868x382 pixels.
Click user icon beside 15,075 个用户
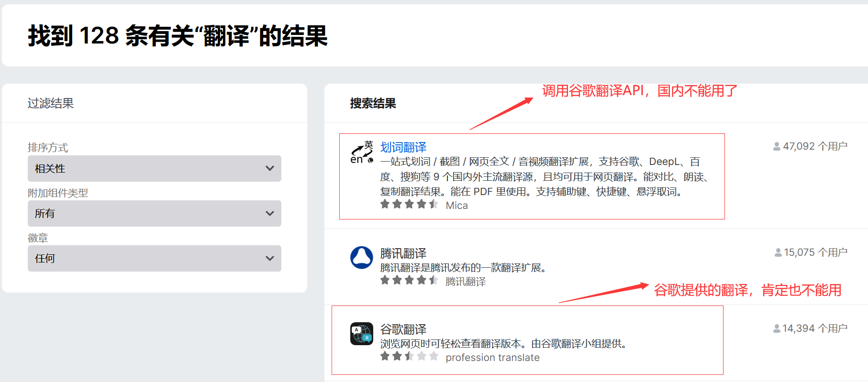[778, 252]
